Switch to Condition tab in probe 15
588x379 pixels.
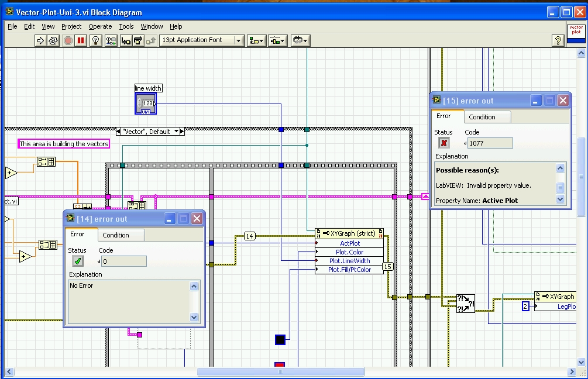coord(482,117)
